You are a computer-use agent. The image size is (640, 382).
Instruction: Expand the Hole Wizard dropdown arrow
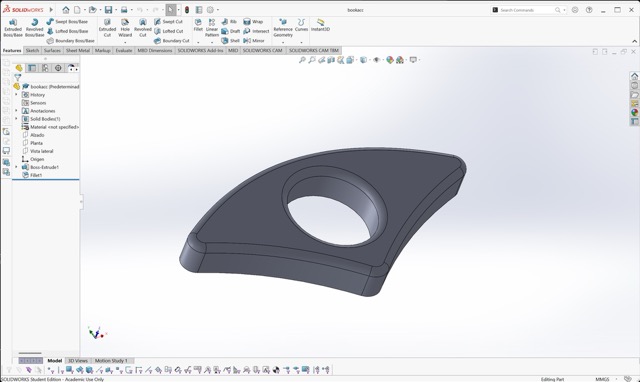[x=125, y=42]
